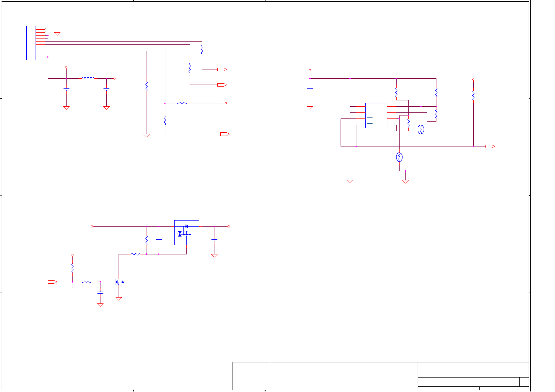This screenshot has width=555, height=392.
Task: Click the ground symbol beneath the two thermistors
Action: click(x=405, y=181)
